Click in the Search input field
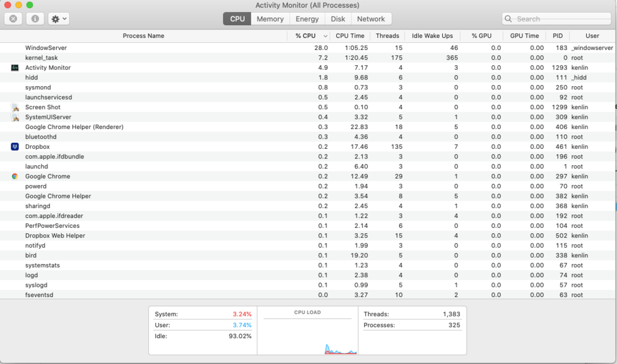 coord(560,19)
